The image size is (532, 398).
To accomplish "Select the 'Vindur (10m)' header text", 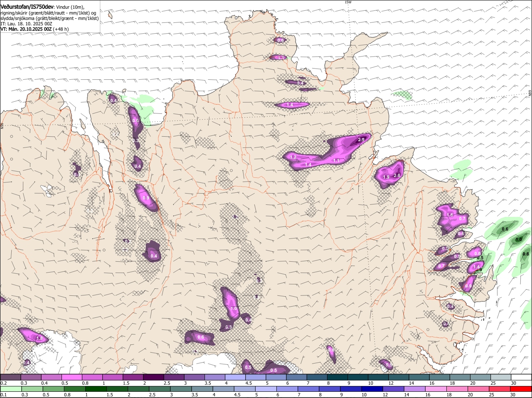I will [x=70, y=7].
